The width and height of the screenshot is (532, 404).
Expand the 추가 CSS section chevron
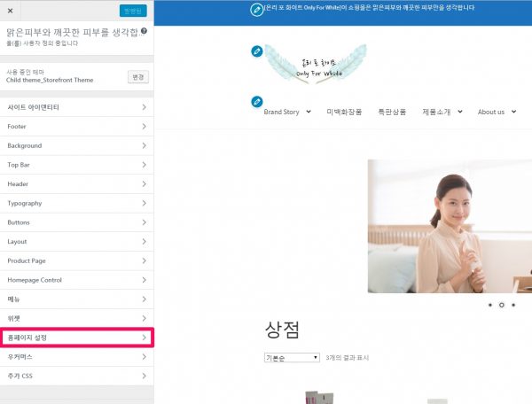tap(145, 376)
